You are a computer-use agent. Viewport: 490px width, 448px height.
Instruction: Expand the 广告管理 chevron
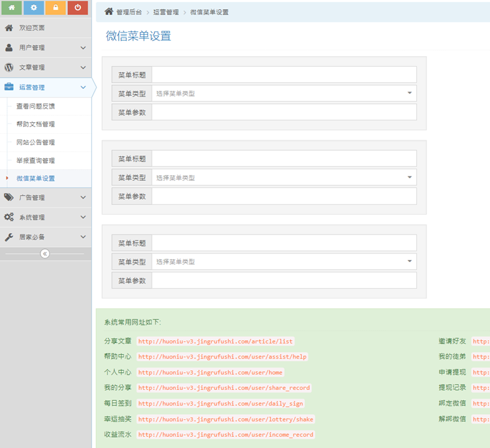point(83,197)
